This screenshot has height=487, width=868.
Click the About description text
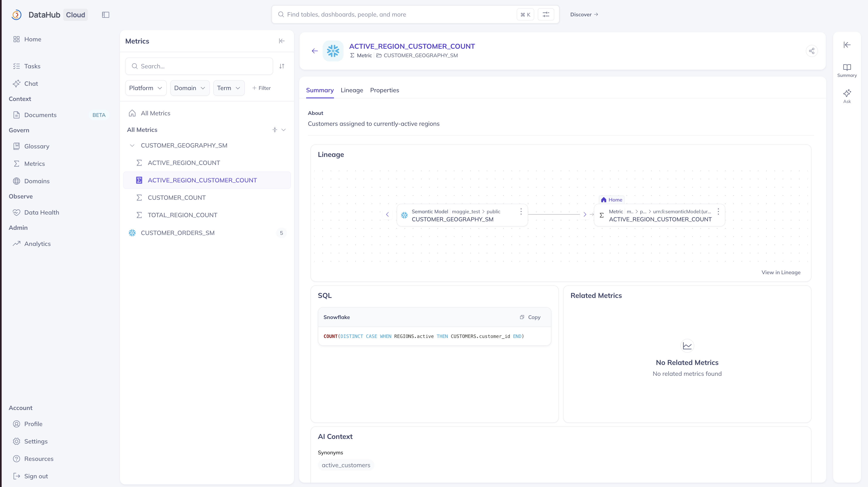tap(373, 124)
